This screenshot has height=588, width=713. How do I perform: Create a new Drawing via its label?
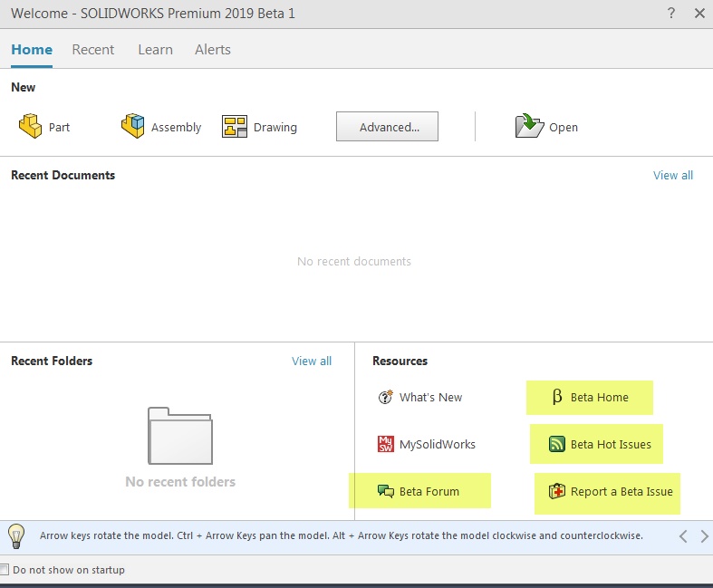click(275, 127)
